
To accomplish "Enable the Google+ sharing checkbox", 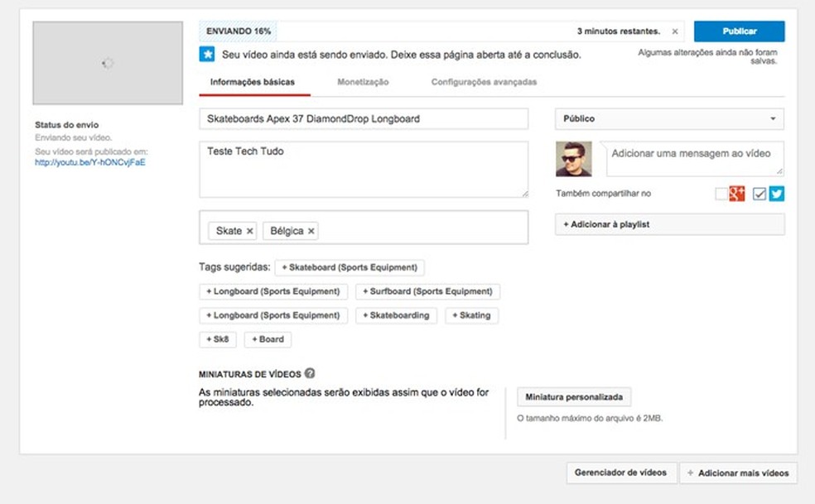I will 721,194.
